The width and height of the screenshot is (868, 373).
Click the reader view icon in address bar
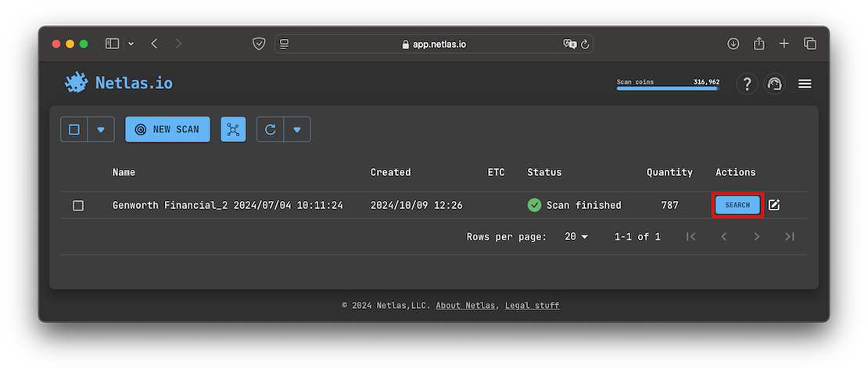pyautogui.click(x=285, y=44)
